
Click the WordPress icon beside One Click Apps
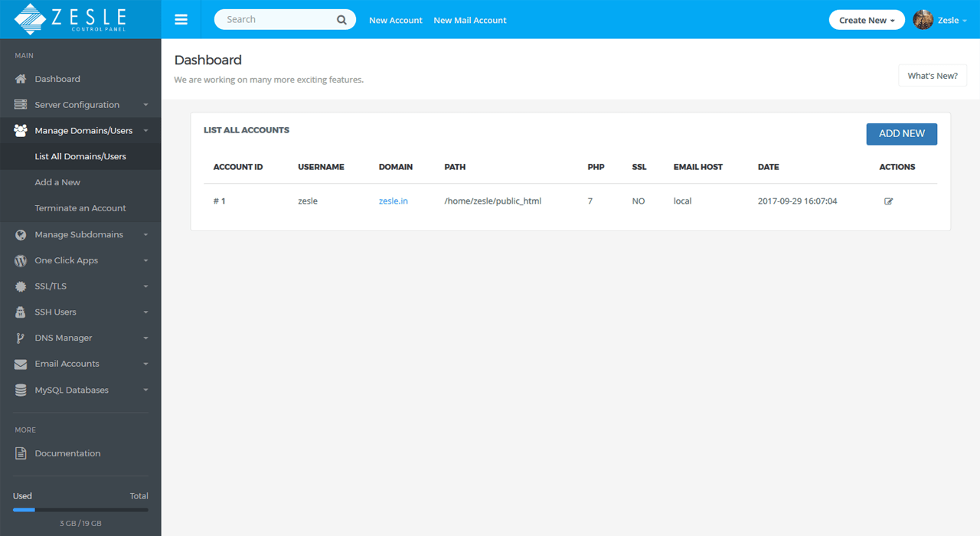(21, 260)
